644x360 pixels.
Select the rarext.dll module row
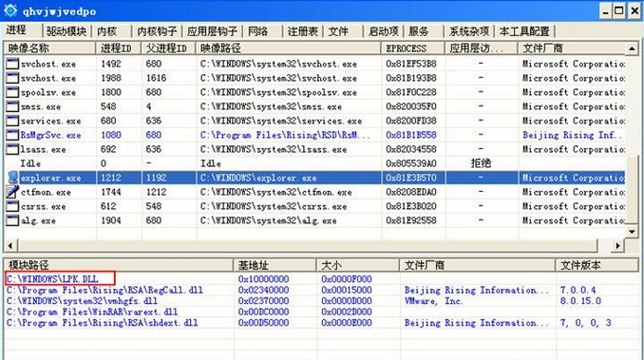coord(321,312)
